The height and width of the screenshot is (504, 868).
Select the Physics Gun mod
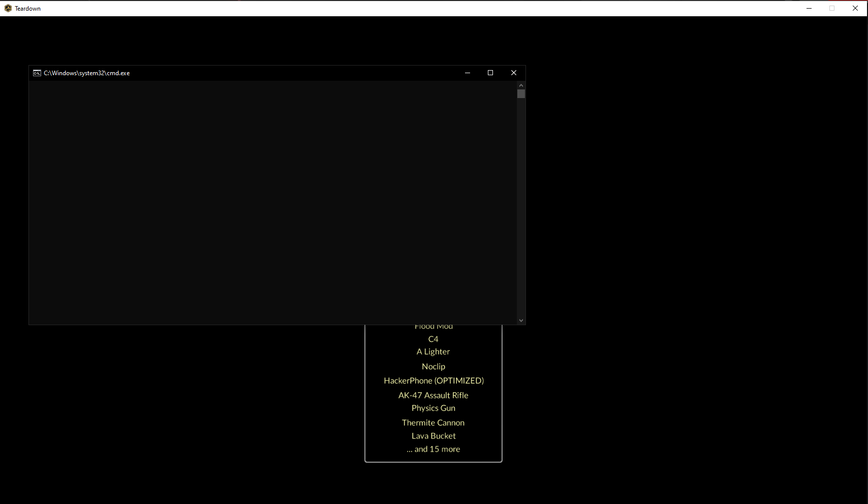433,408
